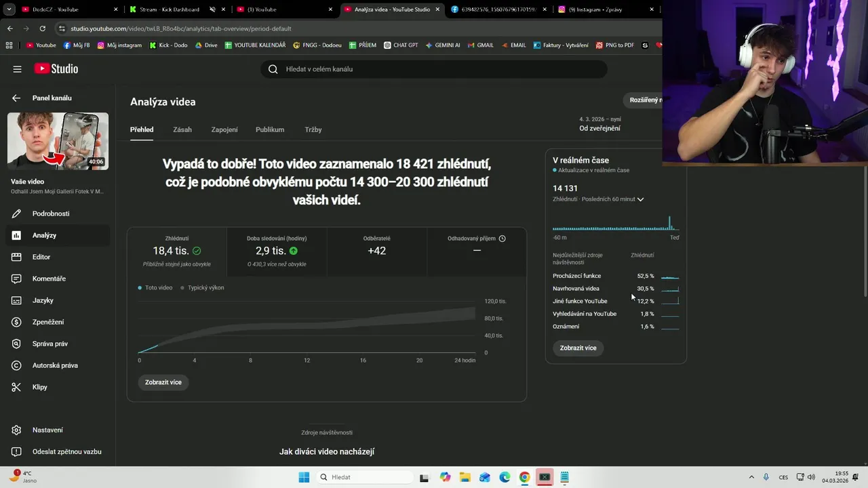
Task: Open Nastavení gear in the sidebar
Action: coord(58,430)
